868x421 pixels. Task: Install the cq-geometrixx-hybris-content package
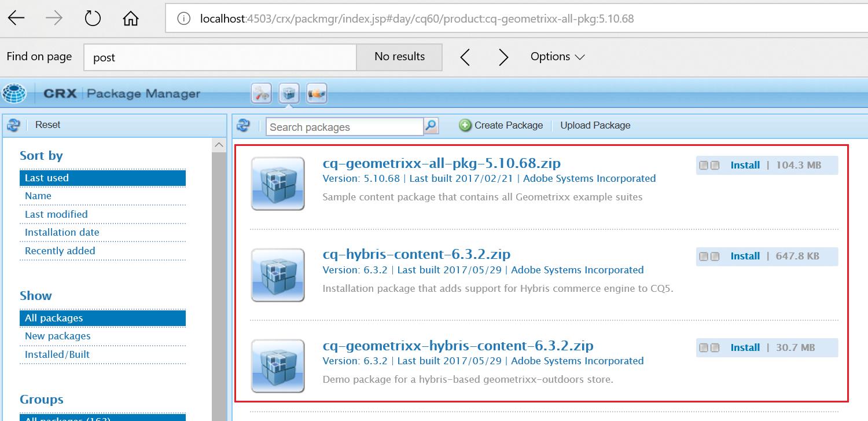coord(745,347)
